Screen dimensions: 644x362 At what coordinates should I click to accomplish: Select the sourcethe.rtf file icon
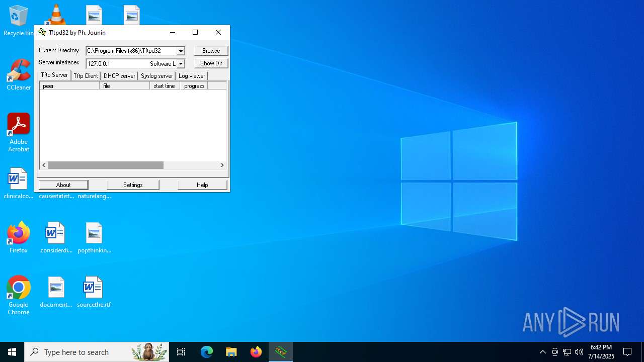click(94, 292)
